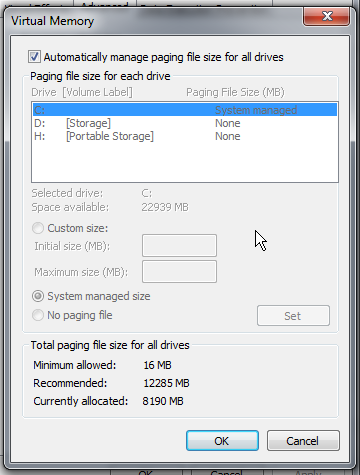Click the Space available value
360x475 pixels.
pos(165,207)
